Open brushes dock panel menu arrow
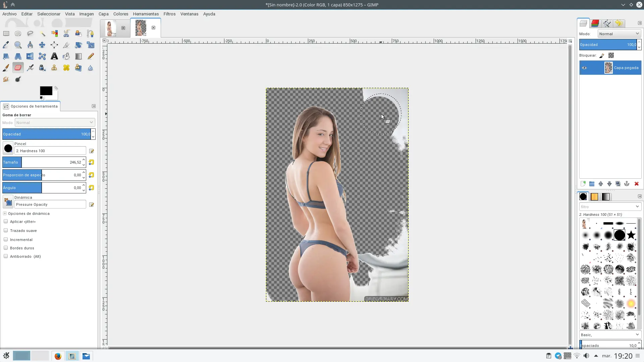Viewport: 644px width, 362px height. coord(640,196)
